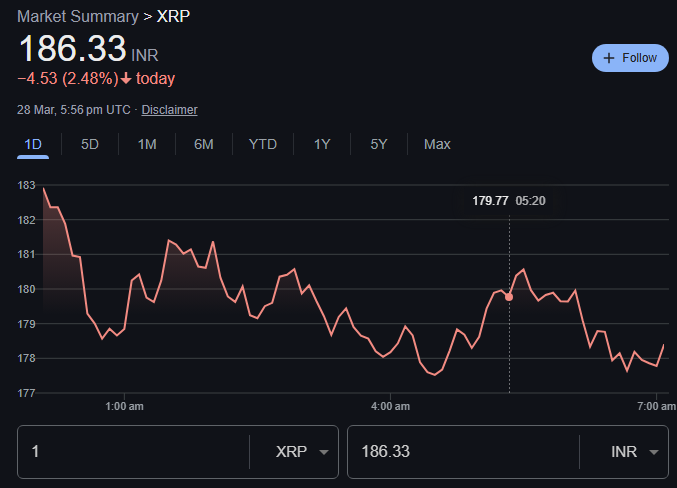Switch to the 1Y tab
677x488 pixels.
322,144
